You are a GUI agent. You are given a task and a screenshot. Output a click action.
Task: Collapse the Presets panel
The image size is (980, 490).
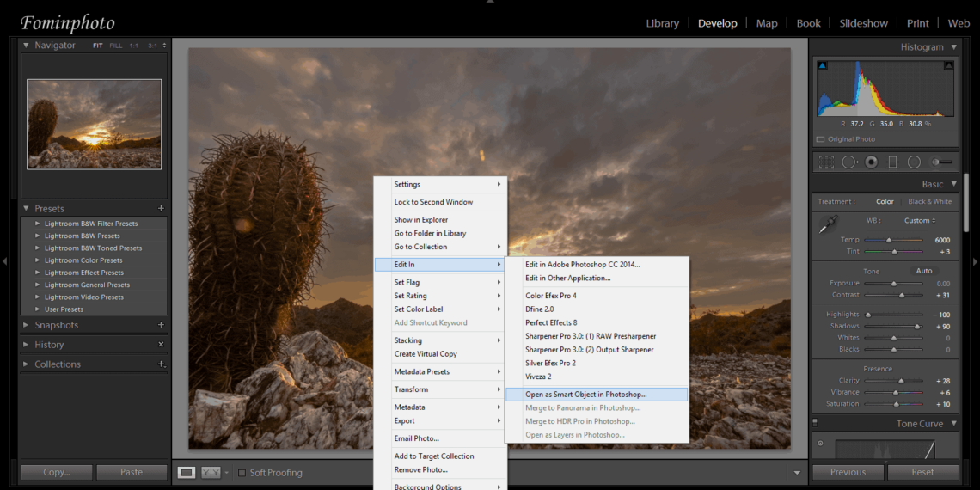[x=27, y=208]
